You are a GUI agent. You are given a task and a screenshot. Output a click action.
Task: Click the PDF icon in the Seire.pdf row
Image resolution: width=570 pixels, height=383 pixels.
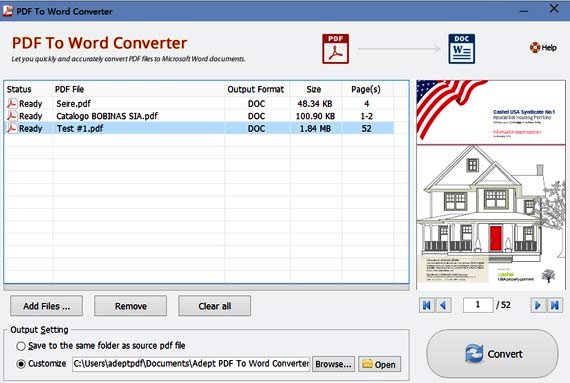point(12,104)
